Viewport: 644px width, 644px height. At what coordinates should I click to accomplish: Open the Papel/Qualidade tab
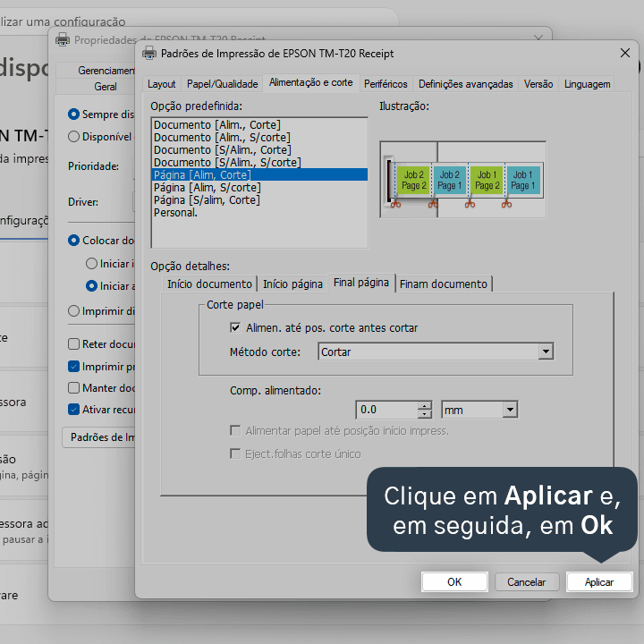[222, 84]
